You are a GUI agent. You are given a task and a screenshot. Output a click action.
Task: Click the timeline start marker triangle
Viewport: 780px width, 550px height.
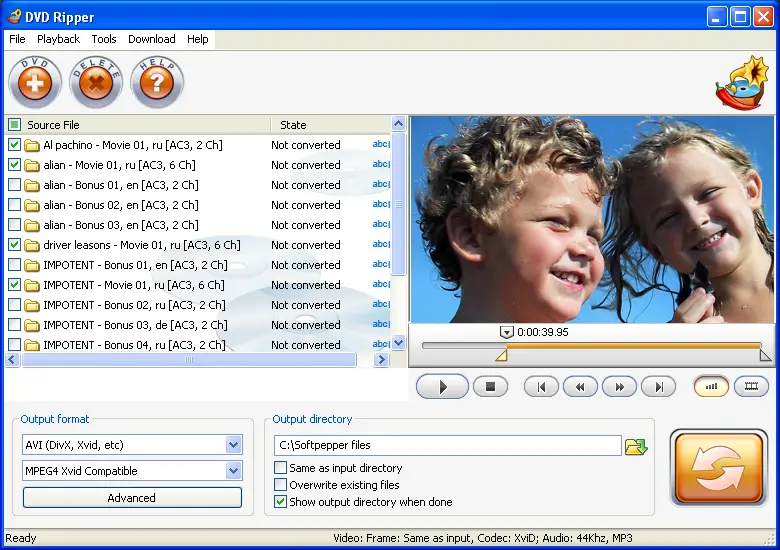click(501, 355)
